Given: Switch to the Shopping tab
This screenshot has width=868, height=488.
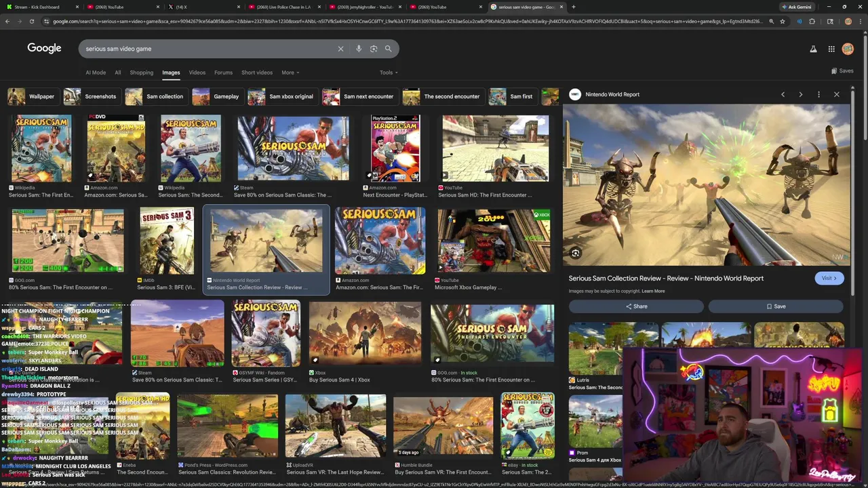Looking at the screenshot, I should 142,73.
